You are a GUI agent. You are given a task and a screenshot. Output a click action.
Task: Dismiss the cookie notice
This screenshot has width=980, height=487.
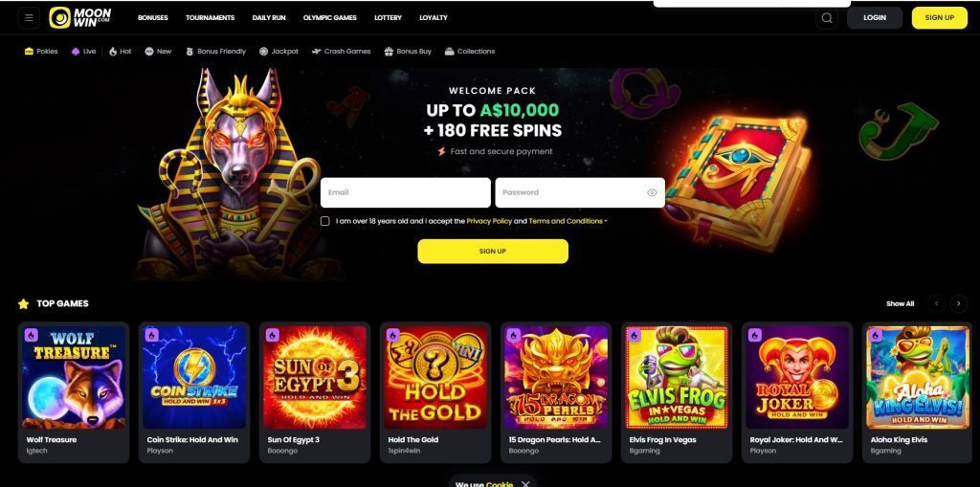pyautogui.click(x=525, y=484)
